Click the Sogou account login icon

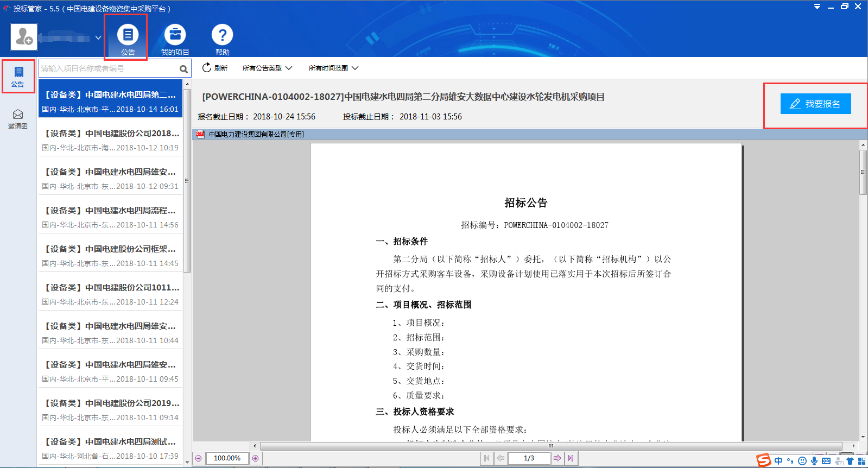839,461
